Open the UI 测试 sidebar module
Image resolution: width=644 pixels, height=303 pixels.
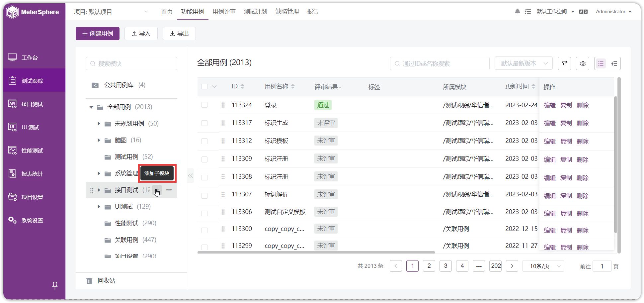[34, 128]
